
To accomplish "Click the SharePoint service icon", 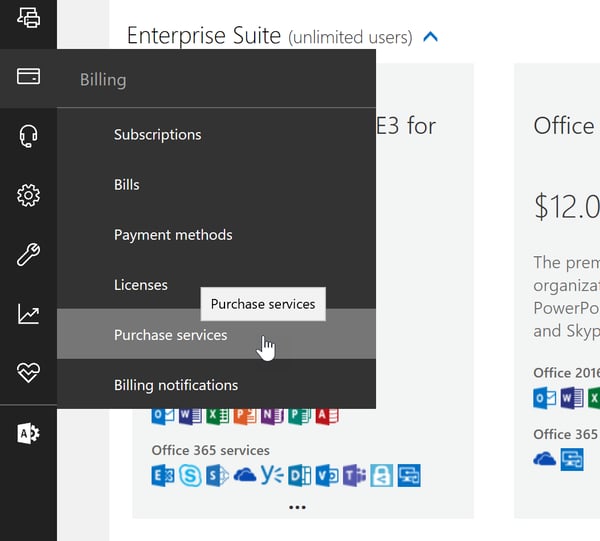I will pyautogui.click(x=217, y=476).
